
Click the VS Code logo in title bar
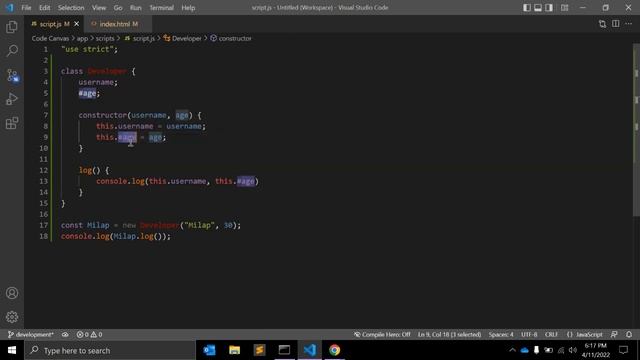[9, 8]
